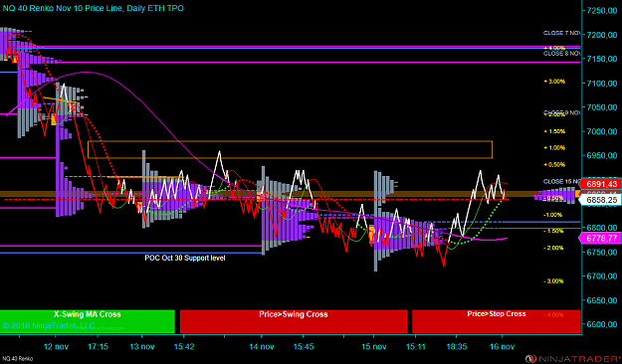622x364 pixels.
Task: Click the 13 nov date label
Action: [142, 346]
